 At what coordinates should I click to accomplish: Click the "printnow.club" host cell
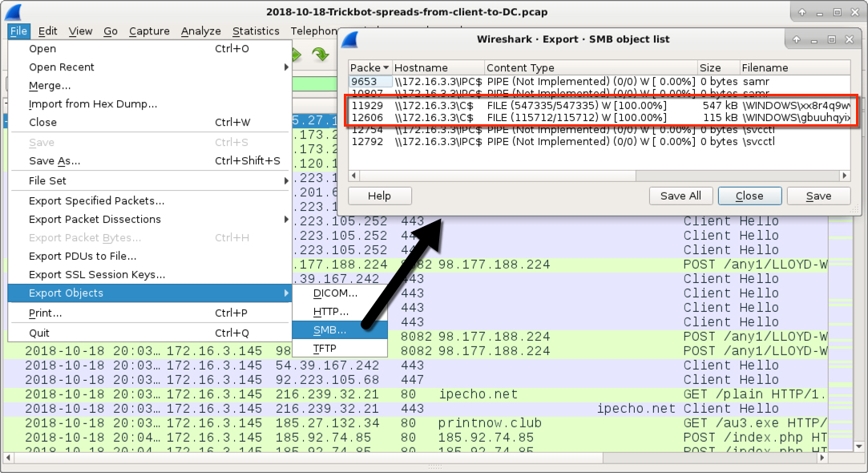pos(490,423)
